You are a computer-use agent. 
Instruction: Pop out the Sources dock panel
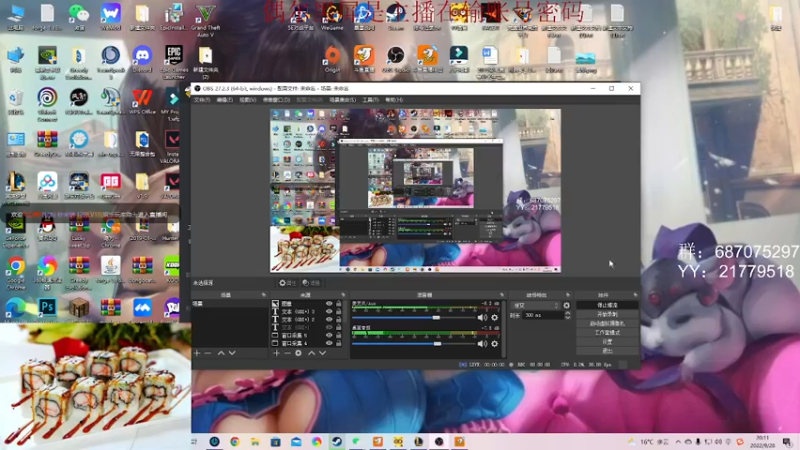tap(343, 295)
